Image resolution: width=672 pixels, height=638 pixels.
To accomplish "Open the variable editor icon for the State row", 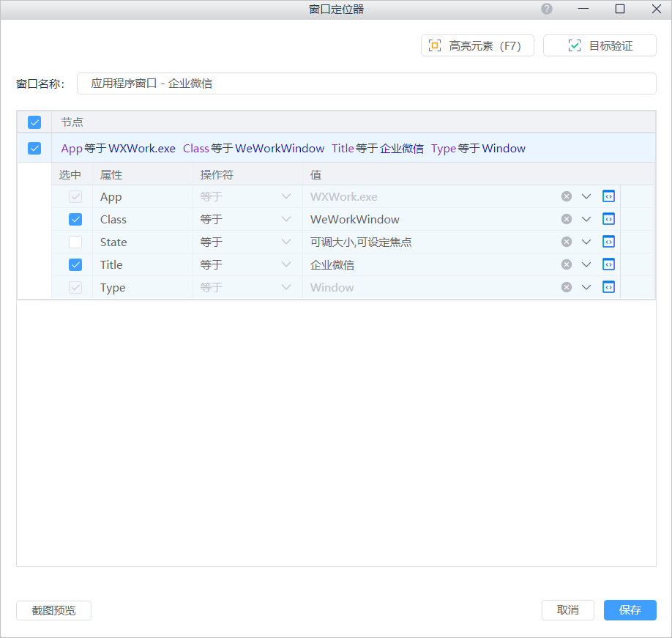I will pos(608,242).
